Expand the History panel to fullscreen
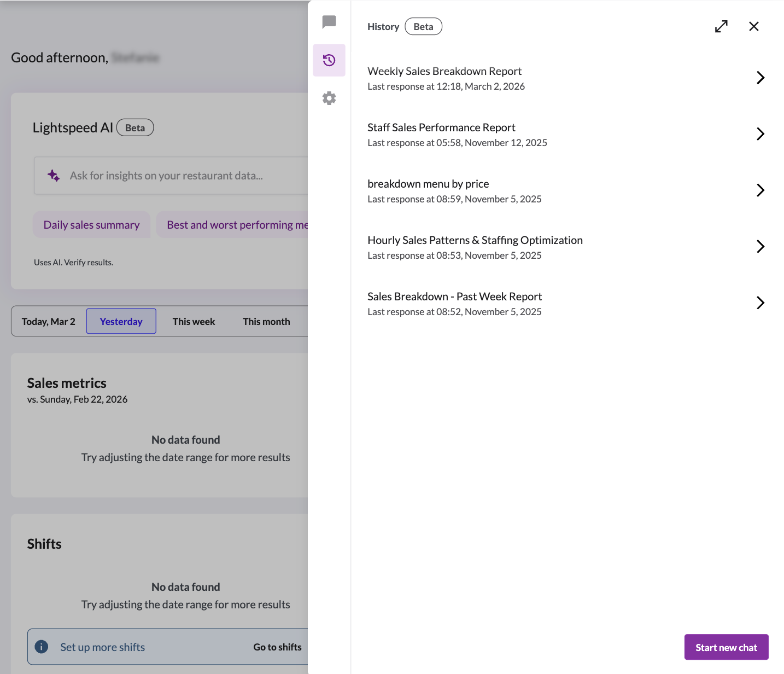This screenshot has height=674, width=784. pos(721,26)
